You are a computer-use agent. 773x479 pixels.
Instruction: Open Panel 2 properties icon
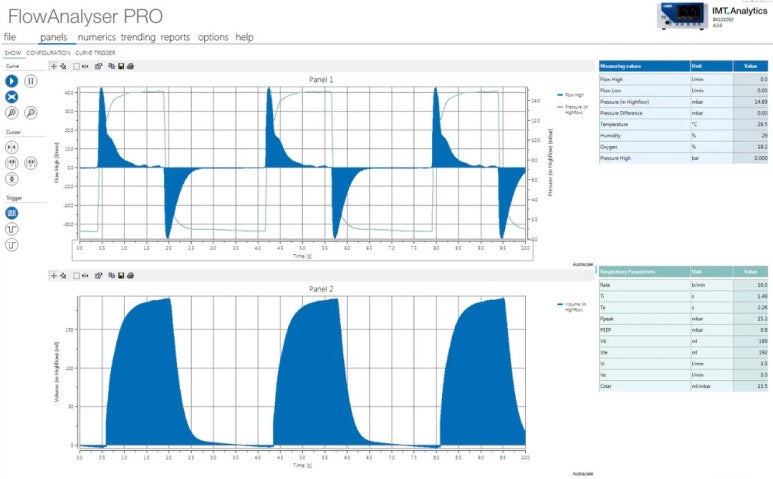pyautogui.click(x=99, y=275)
